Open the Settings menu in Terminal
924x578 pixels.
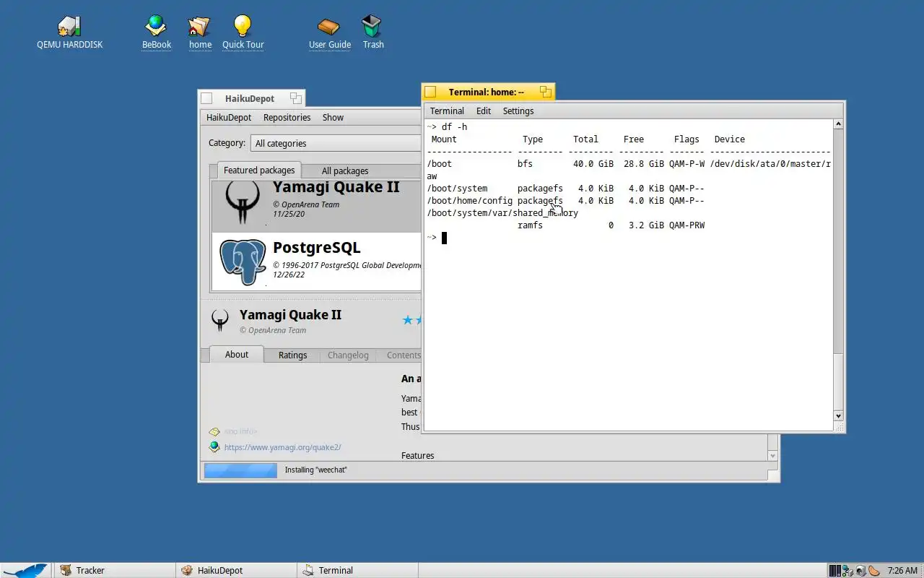pos(518,111)
